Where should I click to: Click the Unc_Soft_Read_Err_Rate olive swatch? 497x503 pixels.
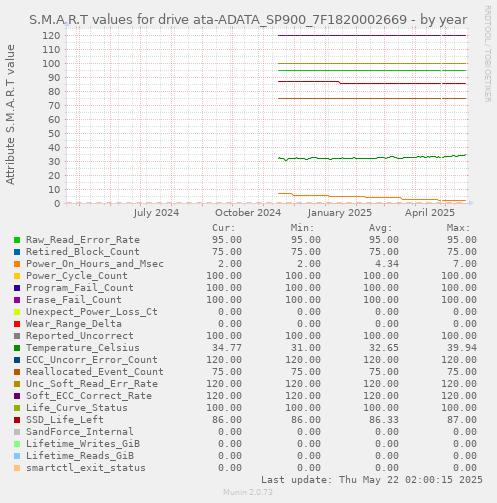[x=17, y=384]
